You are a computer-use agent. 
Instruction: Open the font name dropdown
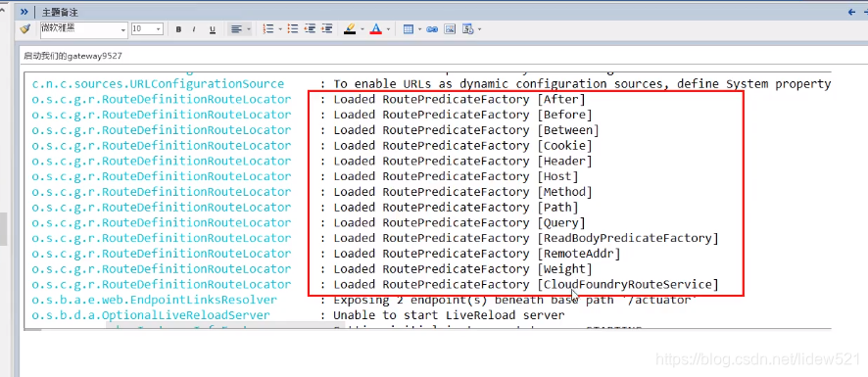(x=122, y=29)
